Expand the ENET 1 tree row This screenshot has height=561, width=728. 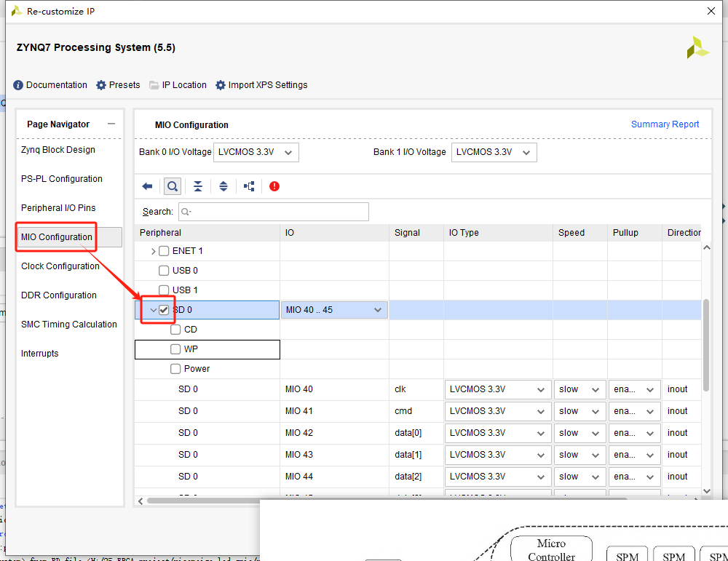(153, 251)
